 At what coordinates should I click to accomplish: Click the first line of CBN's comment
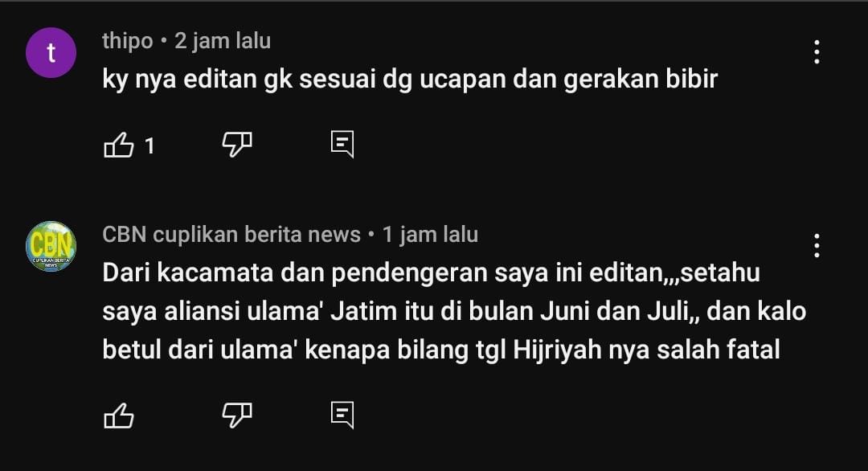pyautogui.click(x=432, y=272)
